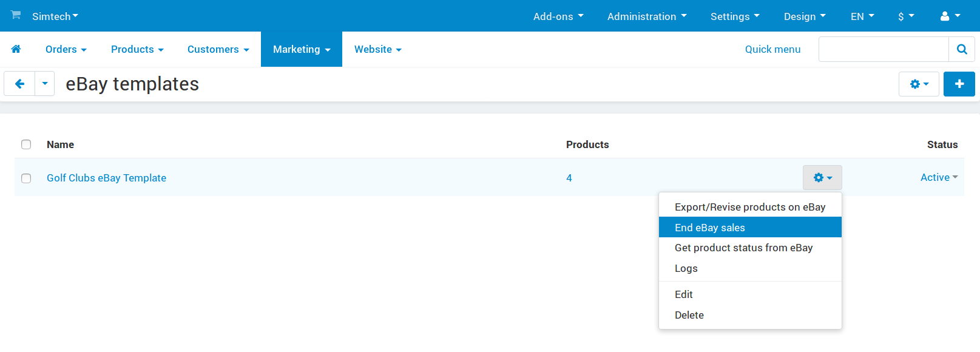Click the blue back arrow button
Image resolution: width=980 pixels, height=352 pixels.
tap(19, 84)
